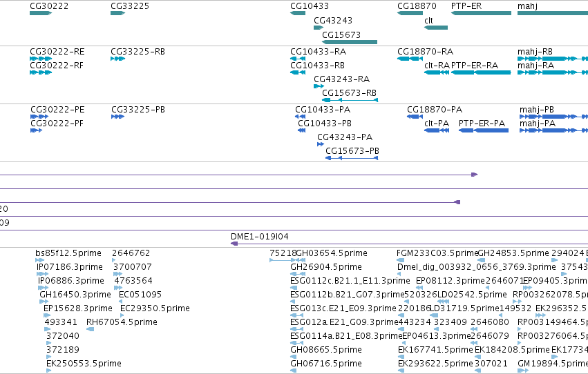This screenshot has width=588, height=374.
Task: Select EST EP09405.3prime
Action: pyautogui.click(x=527, y=288)
